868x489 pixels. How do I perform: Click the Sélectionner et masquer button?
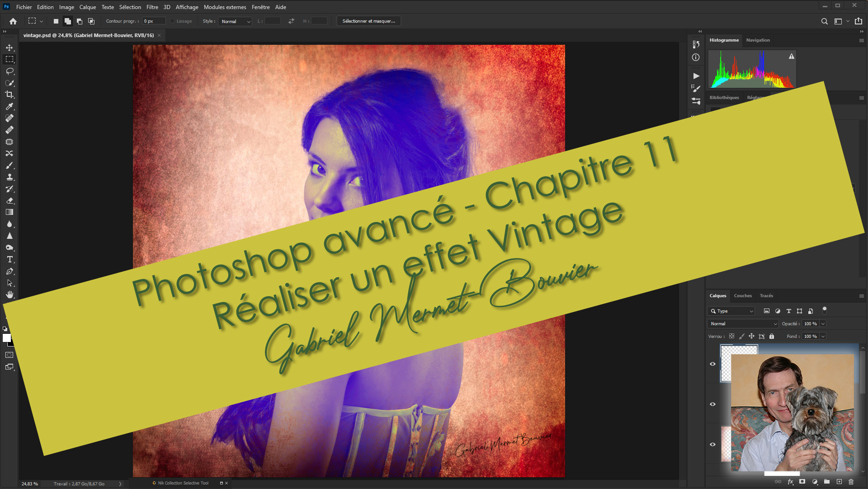(368, 21)
